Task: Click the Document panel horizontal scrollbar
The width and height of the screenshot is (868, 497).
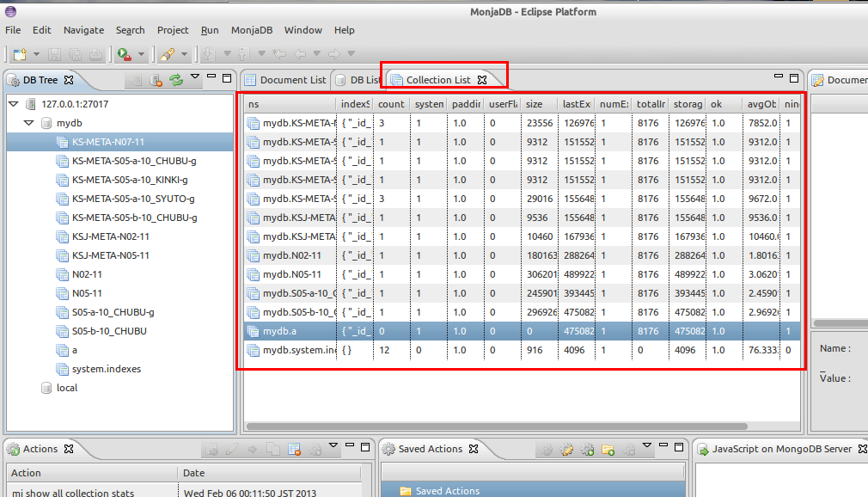Action: [840, 323]
